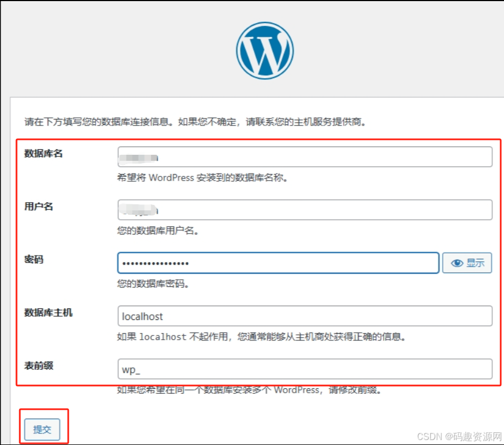
Task: Click the WordPress logo
Action: [x=265, y=51]
